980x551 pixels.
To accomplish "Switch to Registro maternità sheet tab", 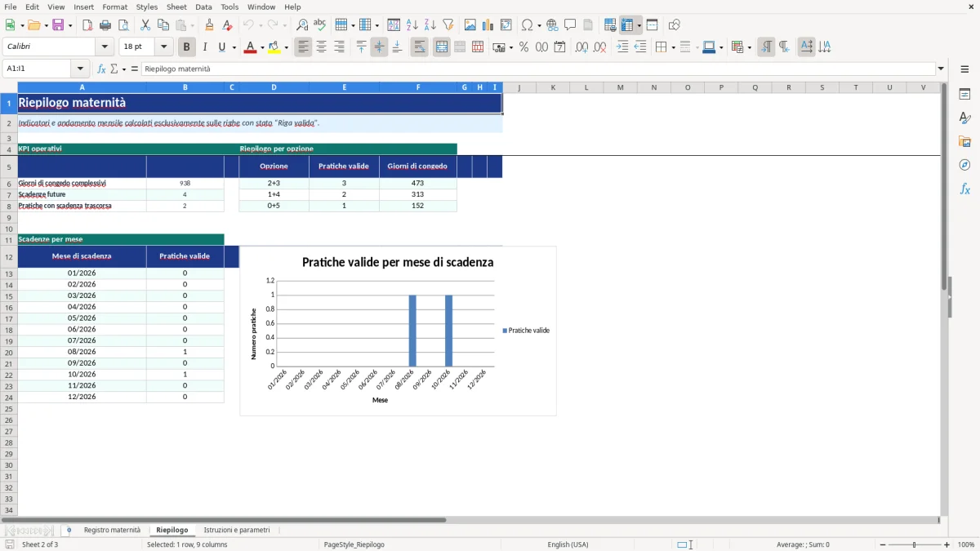I will coord(112,530).
